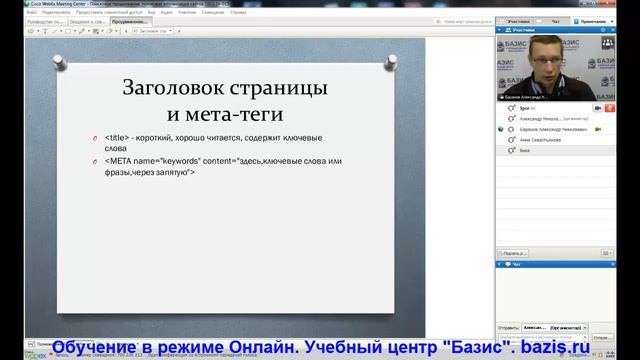Select the Eraser tool
This screenshot has width=640, height=360.
click(x=109, y=31)
